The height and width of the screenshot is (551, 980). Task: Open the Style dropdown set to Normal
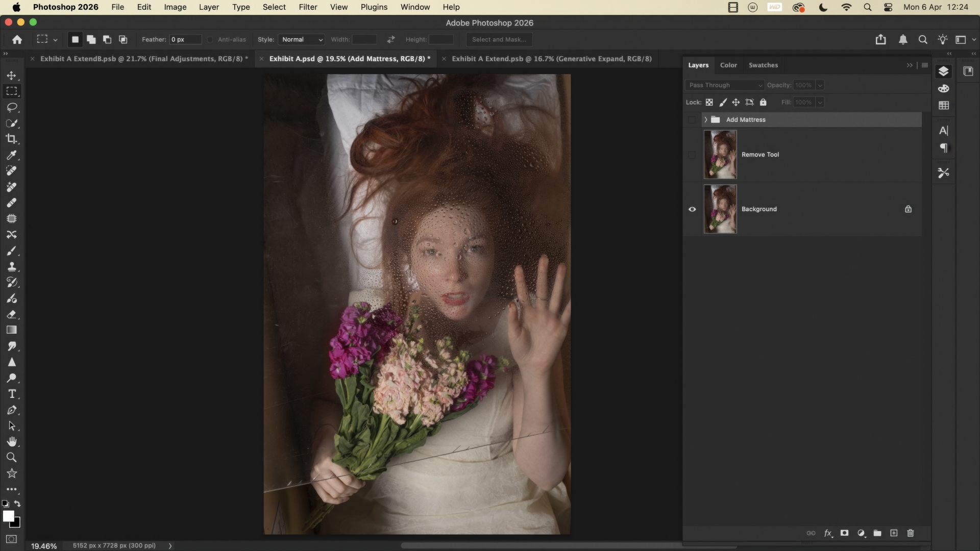pyautogui.click(x=302, y=40)
